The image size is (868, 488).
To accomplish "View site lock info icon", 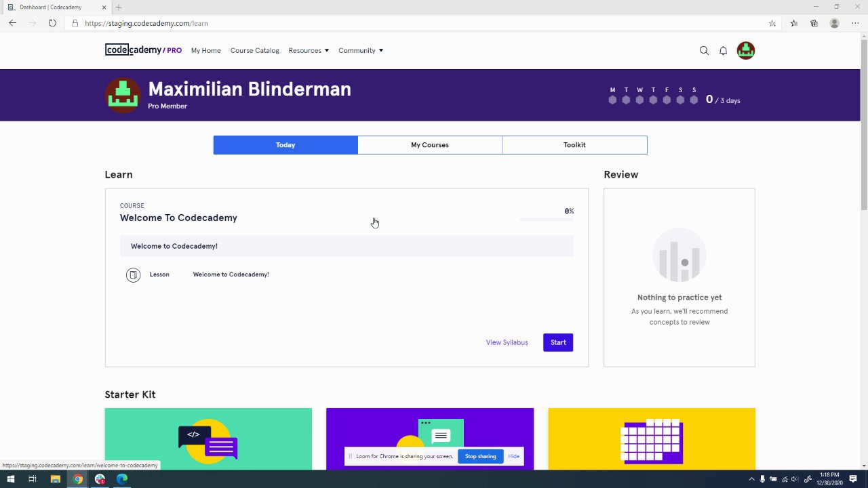I will 75,23.
